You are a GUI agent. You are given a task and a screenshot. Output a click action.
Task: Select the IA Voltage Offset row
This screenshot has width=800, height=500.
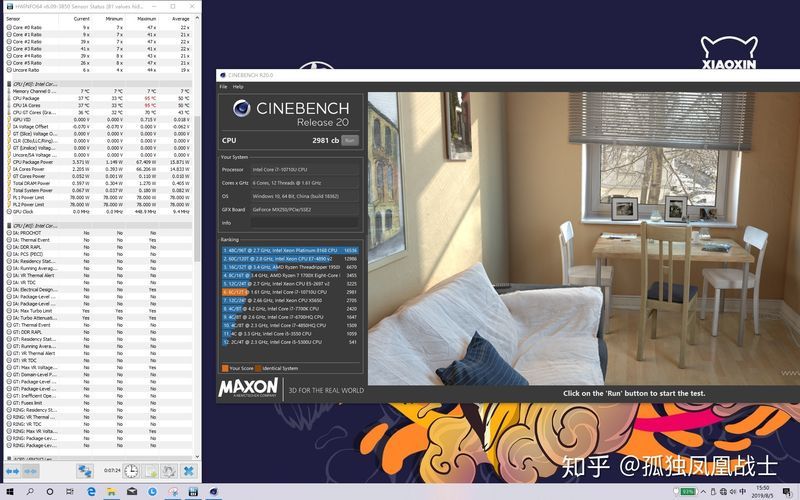(98, 127)
